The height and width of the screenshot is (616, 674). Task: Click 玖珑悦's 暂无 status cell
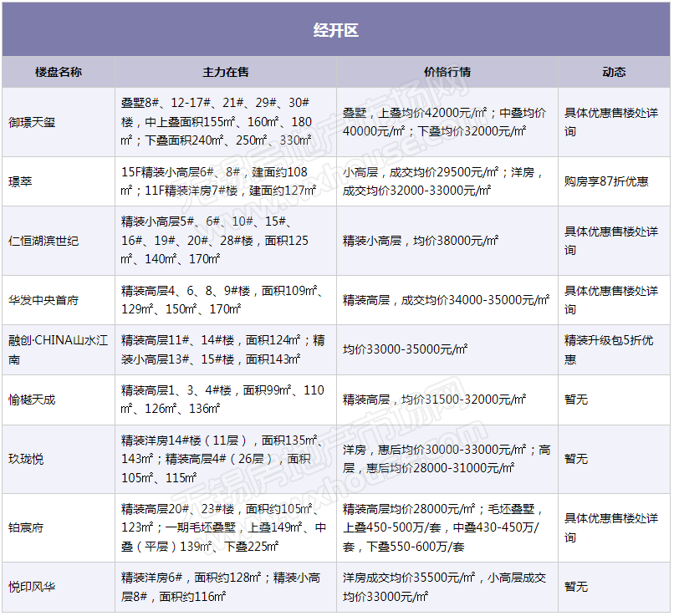pyautogui.click(x=576, y=459)
